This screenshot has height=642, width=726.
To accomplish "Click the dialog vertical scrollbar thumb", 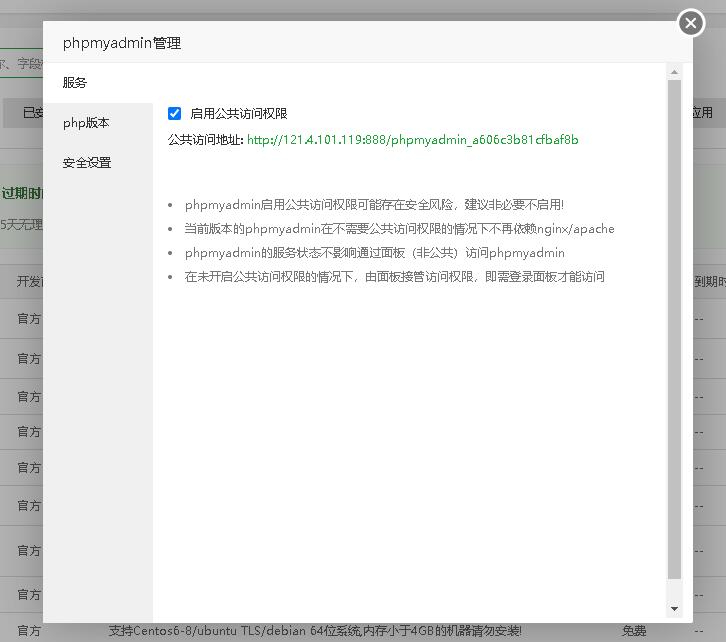I will tap(674, 329).
